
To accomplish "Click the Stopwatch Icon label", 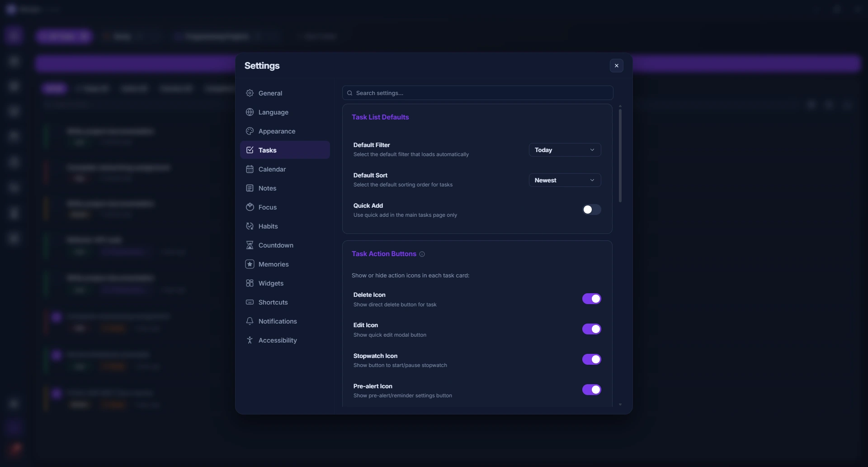I will pos(375,356).
